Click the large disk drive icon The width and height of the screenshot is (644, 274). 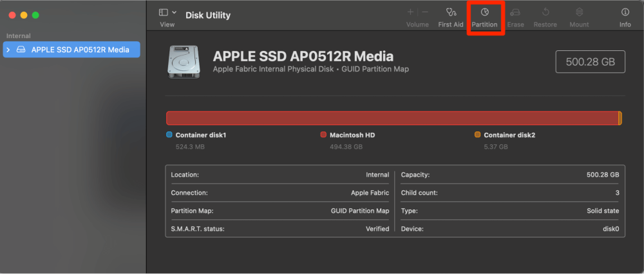[x=184, y=62]
